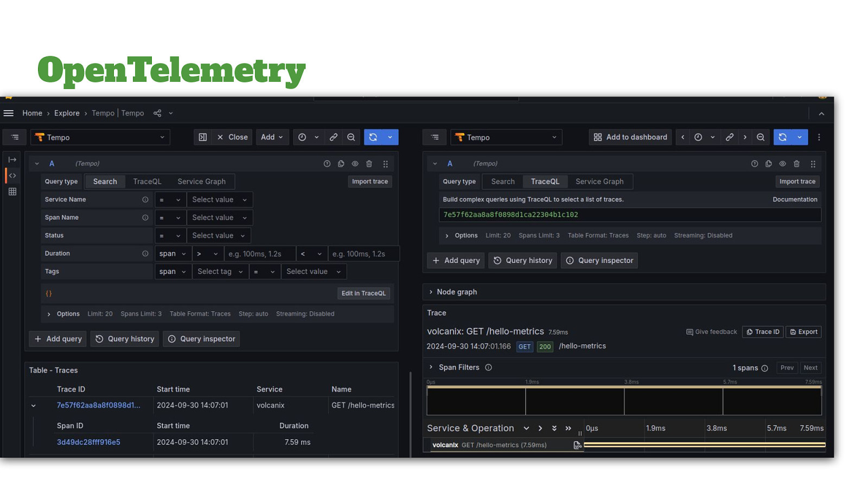Copy Trace ID button

tap(763, 332)
